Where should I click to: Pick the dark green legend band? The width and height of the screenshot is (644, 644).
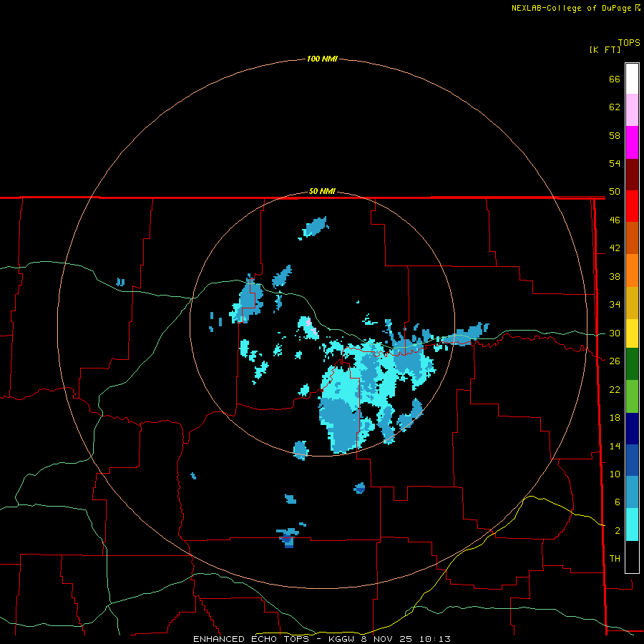(632, 364)
